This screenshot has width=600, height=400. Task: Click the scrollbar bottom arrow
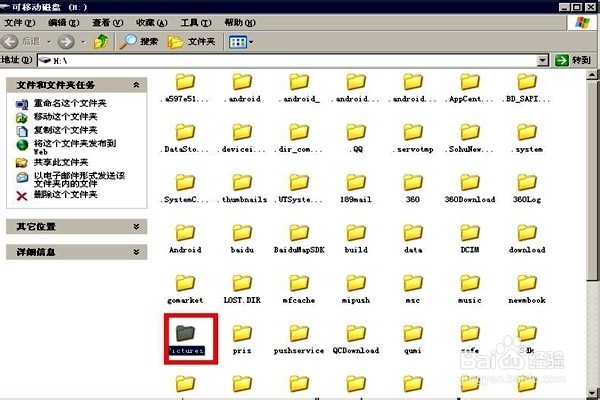pyautogui.click(x=592, y=393)
